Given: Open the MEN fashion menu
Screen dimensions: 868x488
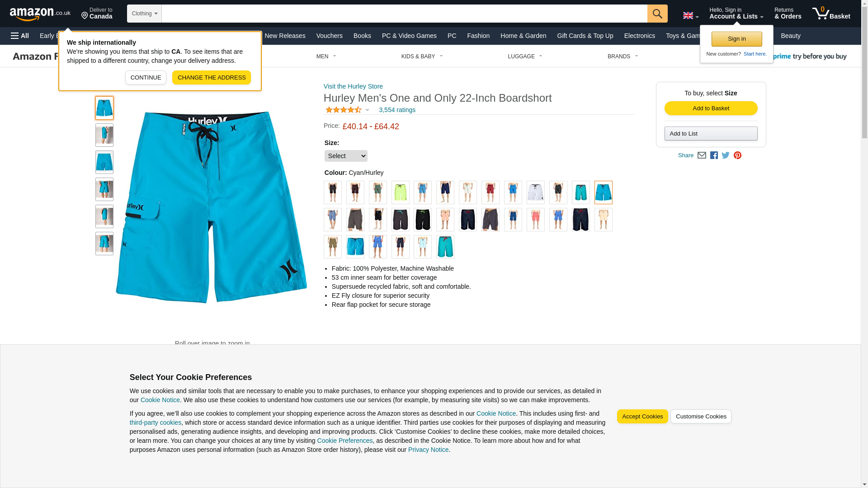Looking at the screenshot, I should tap(326, 56).
